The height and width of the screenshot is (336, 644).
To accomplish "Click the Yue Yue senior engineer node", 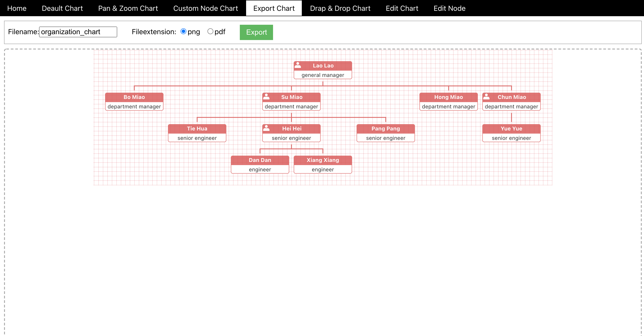I will click(511, 133).
